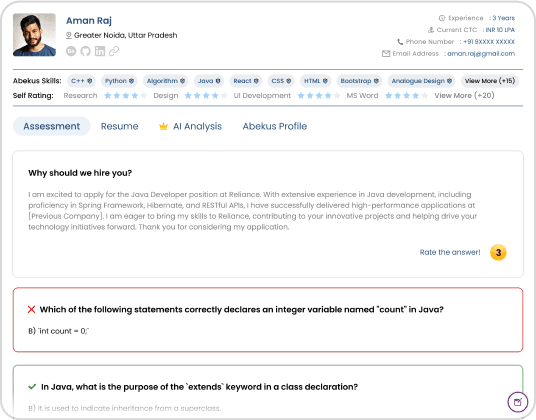The width and height of the screenshot is (536, 420).
Task: Click the crown icon beside AI Analysis
Action: coord(163,126)
